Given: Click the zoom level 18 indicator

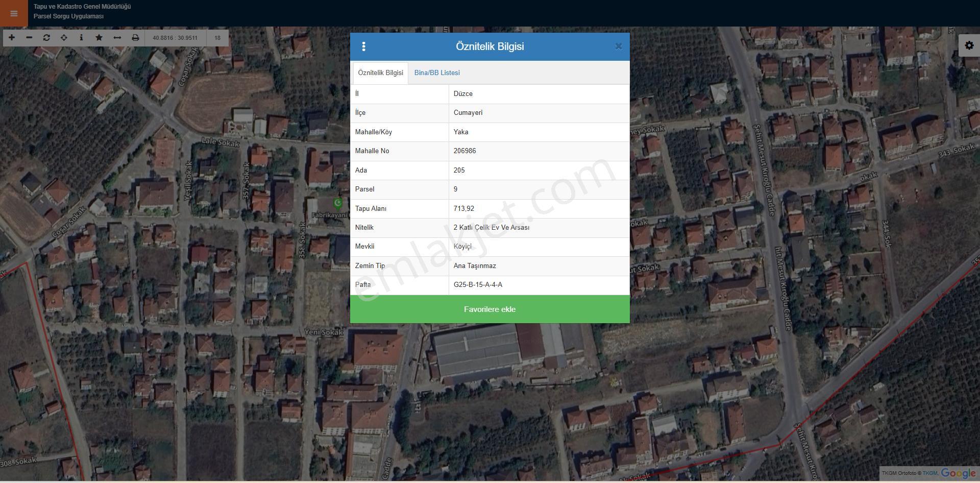Looking at the screenshot, I should pos(217,38).
